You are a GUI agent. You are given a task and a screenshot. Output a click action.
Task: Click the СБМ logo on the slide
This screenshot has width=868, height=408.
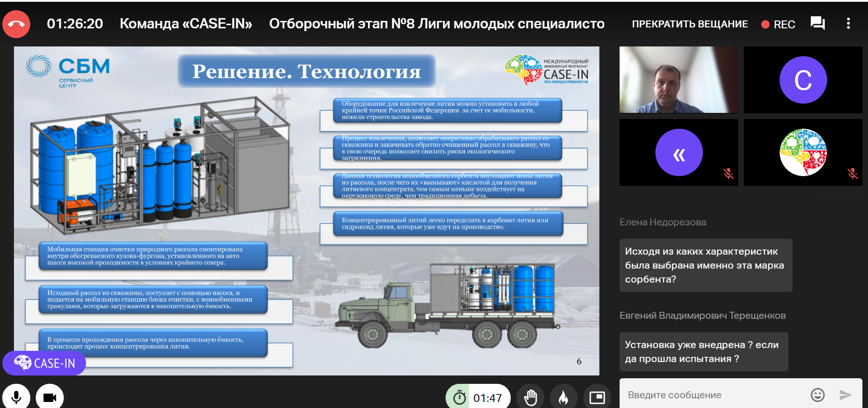(68, 71)
